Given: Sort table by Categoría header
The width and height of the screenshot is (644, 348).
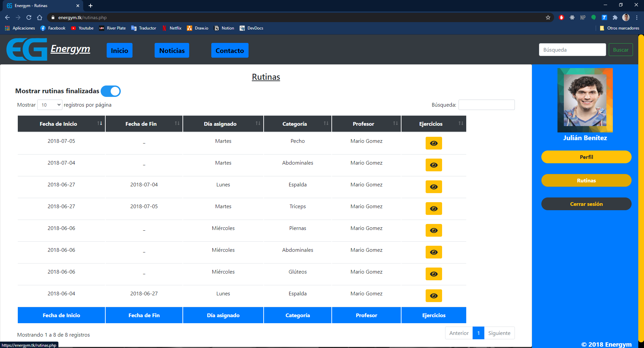Looking at the screenshot, I should [x=298, y=124].
